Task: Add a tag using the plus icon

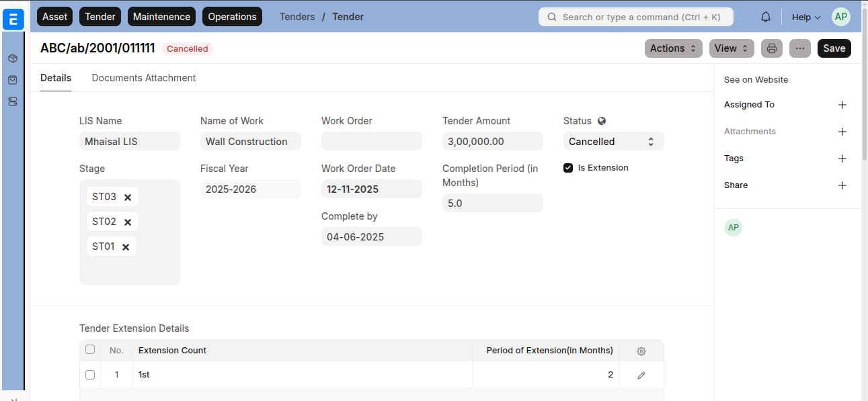Action: pos(842,159)
